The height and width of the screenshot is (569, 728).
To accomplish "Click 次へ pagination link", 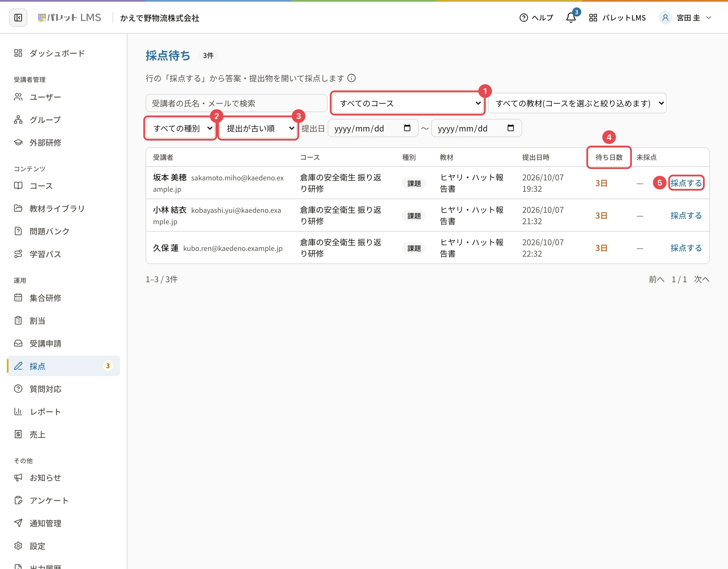I will coord(701,279).
